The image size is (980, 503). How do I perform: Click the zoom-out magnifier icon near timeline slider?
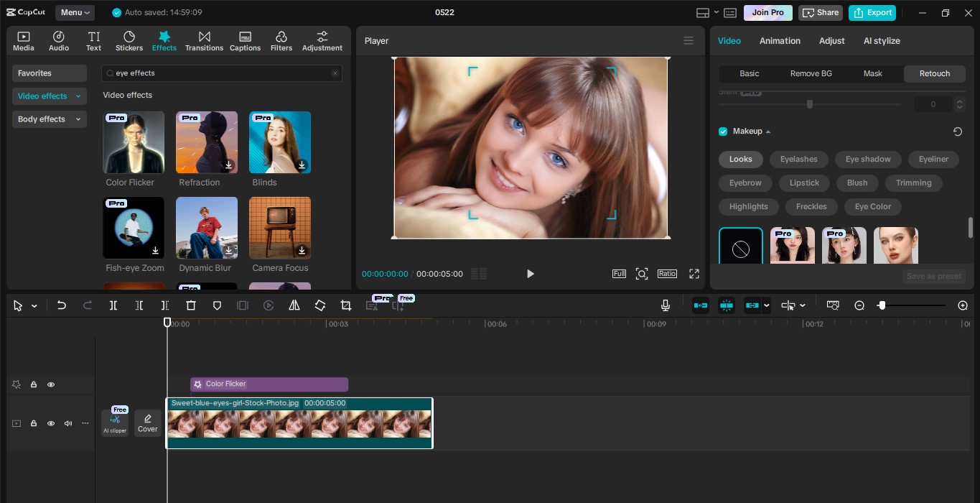(x=859, y=305)
